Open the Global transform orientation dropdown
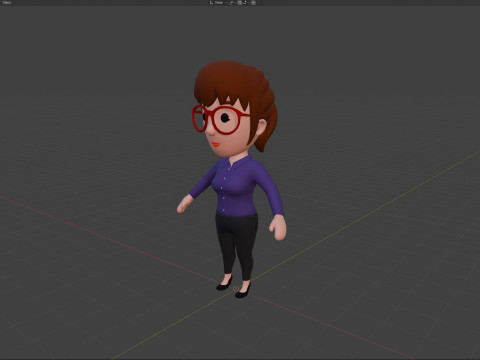Image resolution: width=480 pixels, height=360 pixels. (218, 2)
